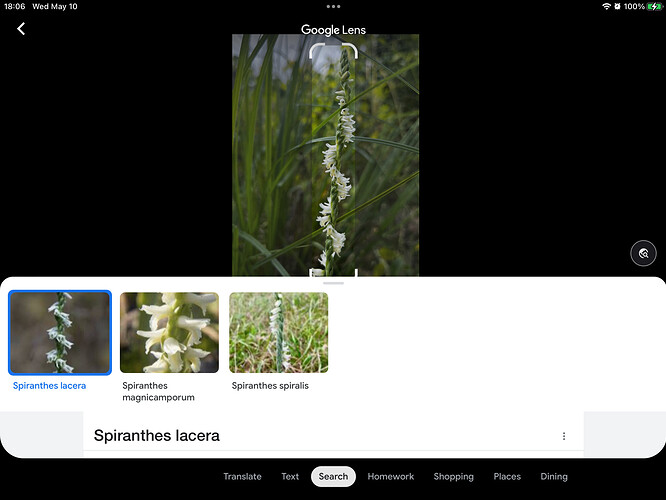Select the Spiranthes lacera thumbnail
The image size is (666, 500).
(x=60, y=333)
